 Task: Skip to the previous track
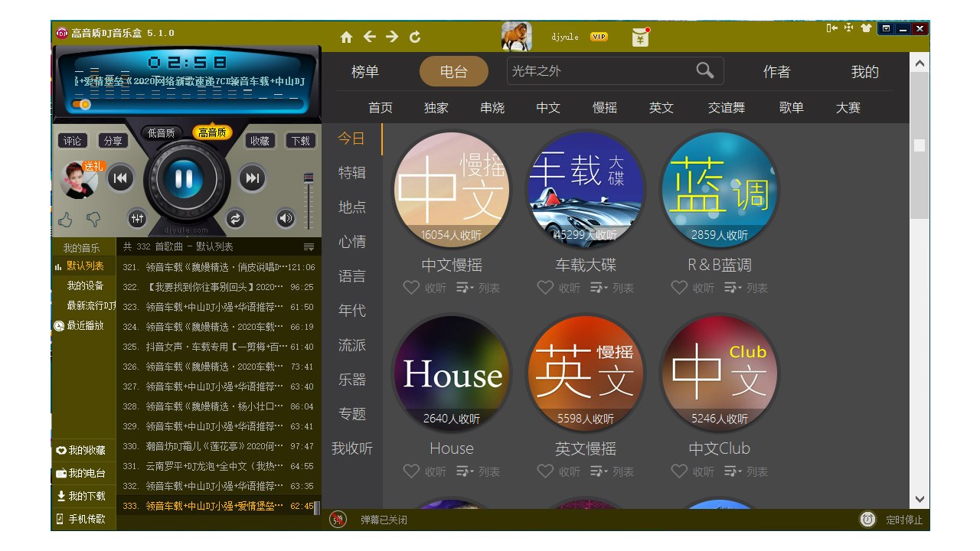pyautogui.click(x=120, y=178)
